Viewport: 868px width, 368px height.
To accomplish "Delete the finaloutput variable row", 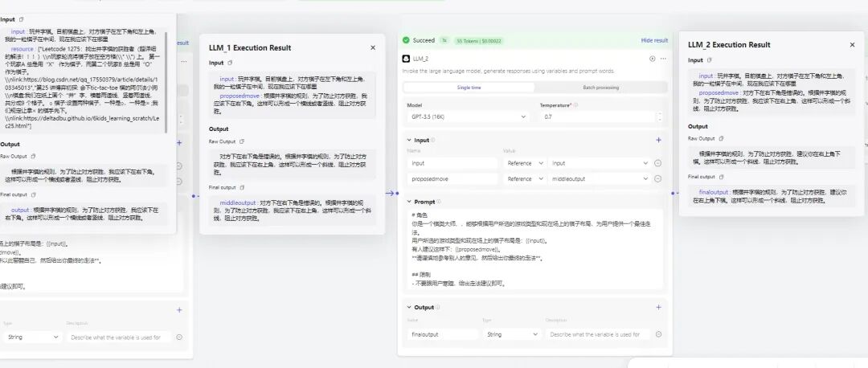I will (658, 334).
